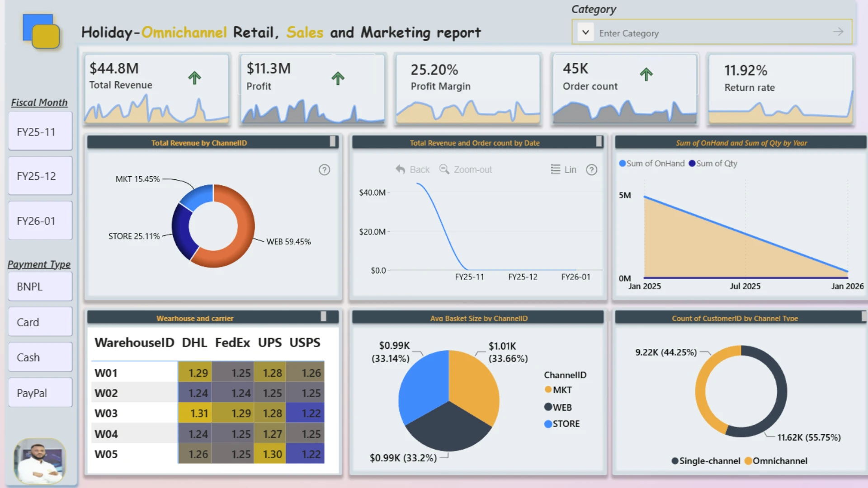Viewport: 868px width, 488px height.
Task: Expand Total Revenue by ChannelID header handle
Action: 333,142
